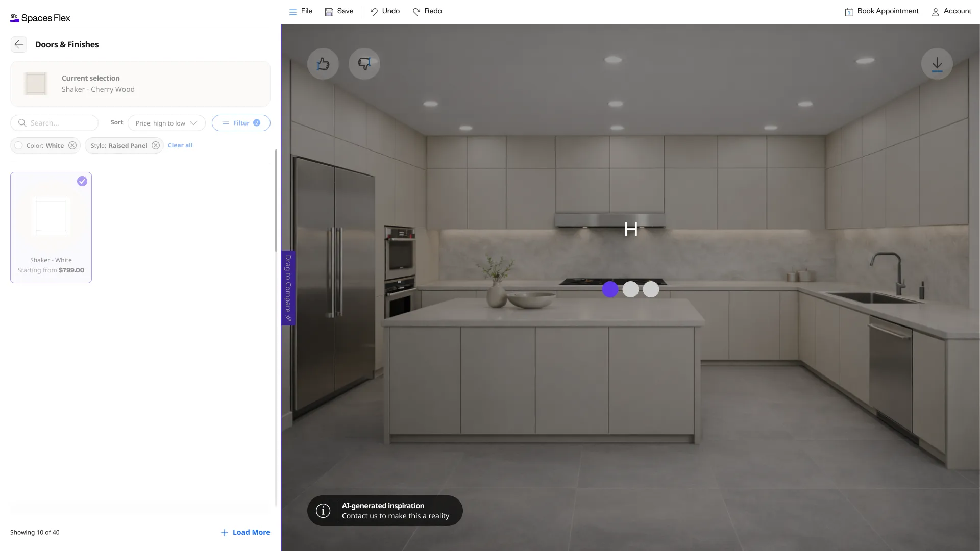Click the 'Doors & Finishes' heading
This screenshot has height=551, width=980.
67,44
